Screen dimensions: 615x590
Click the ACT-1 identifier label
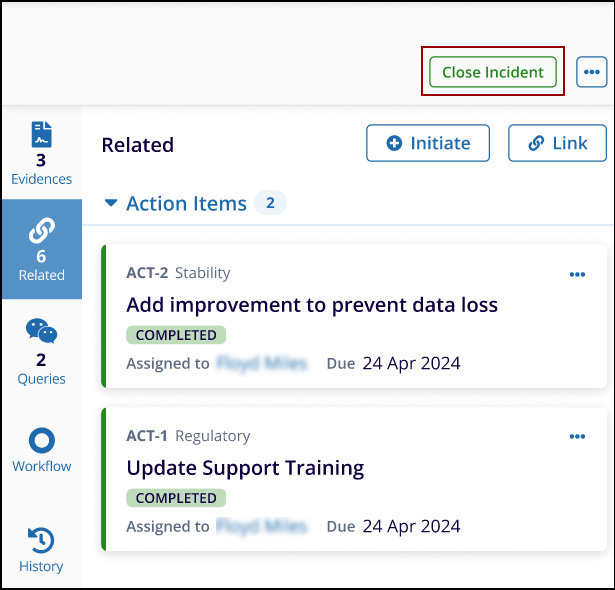147,436
